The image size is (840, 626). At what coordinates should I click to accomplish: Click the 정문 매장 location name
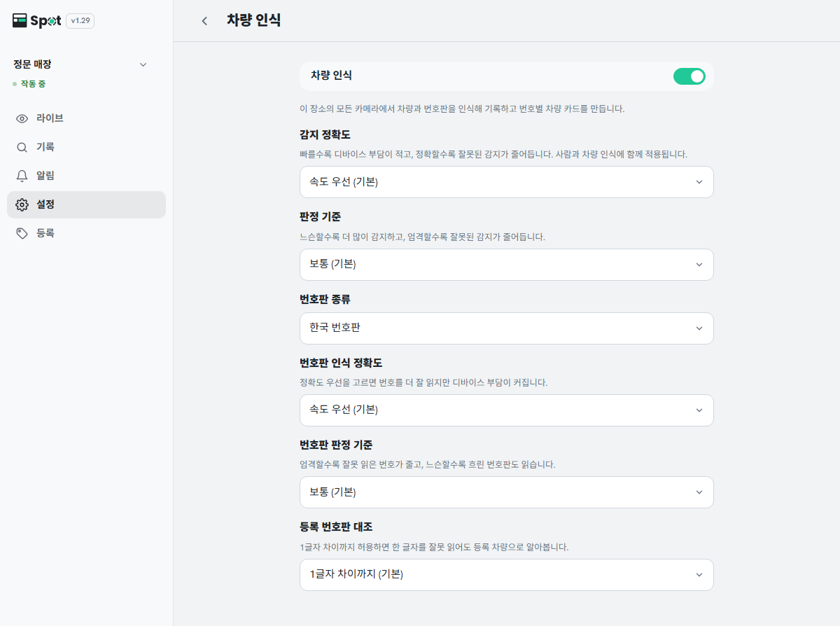[x=32, y=64]
